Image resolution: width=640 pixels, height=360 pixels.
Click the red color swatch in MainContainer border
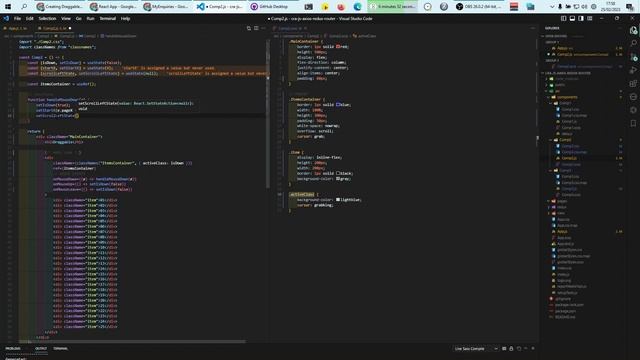coord(338,47)
